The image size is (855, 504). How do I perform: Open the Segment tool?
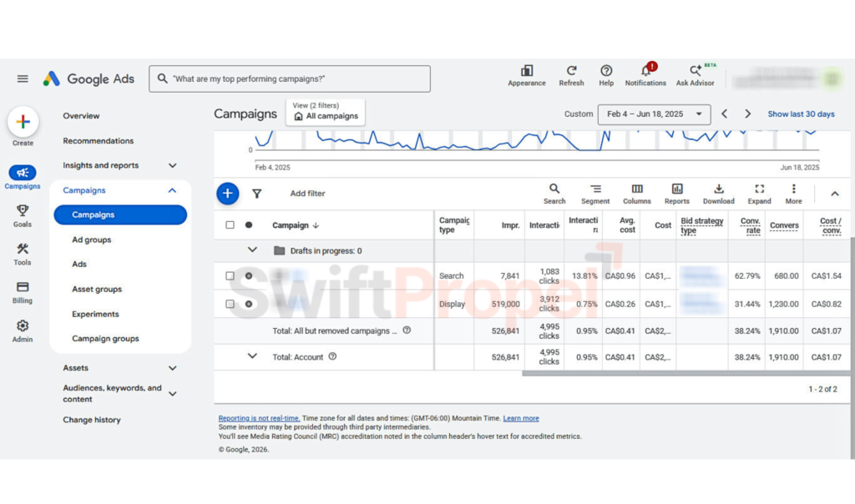coord(595,194)
